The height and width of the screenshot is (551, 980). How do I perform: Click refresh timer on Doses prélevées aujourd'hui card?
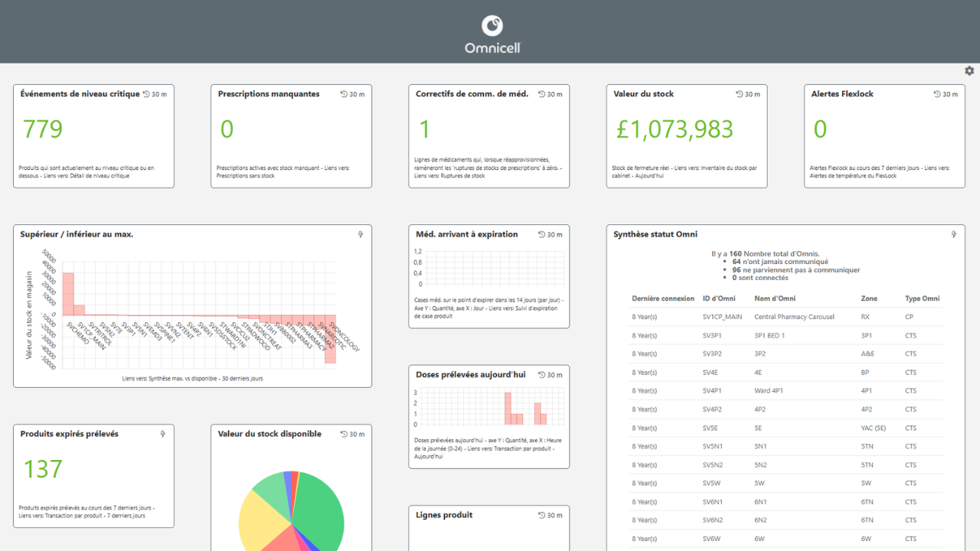(x=550, y=375)
